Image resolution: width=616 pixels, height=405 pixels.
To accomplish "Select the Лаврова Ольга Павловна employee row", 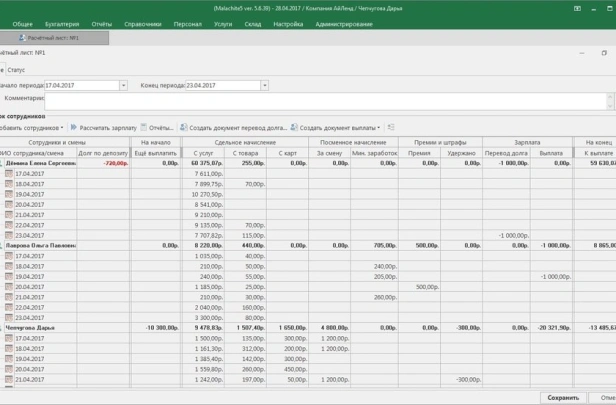I will 40,245.
